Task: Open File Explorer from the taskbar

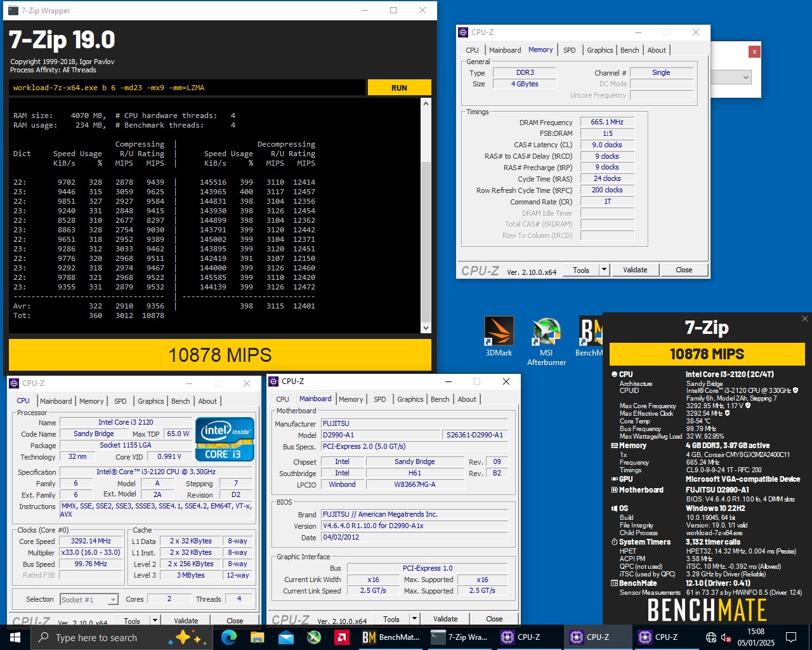Action: coord(258,637)
